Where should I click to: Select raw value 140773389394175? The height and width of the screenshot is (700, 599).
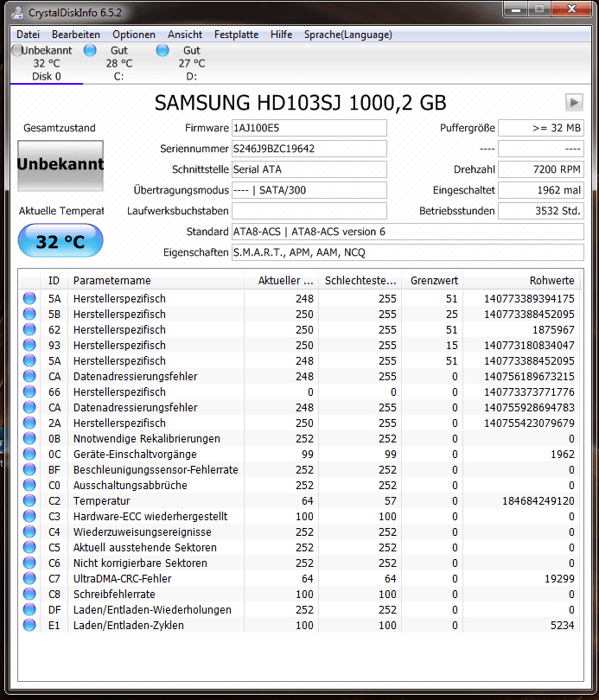(529, 299)
